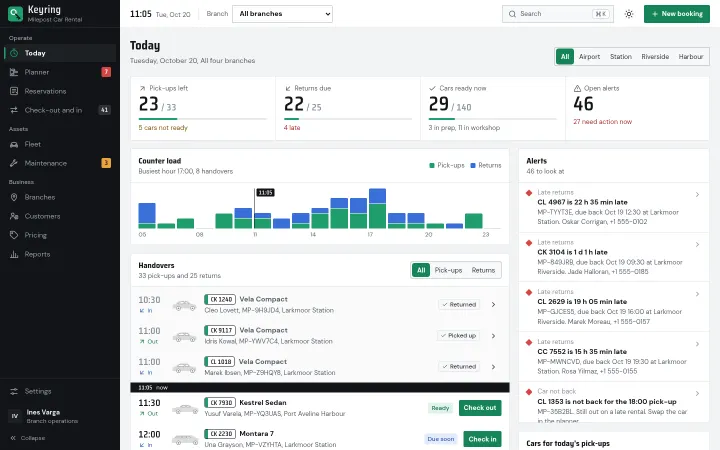Open Reservations from the sidebar
Image resolution: width=720 pixels, height=450 pixels.
60,91
